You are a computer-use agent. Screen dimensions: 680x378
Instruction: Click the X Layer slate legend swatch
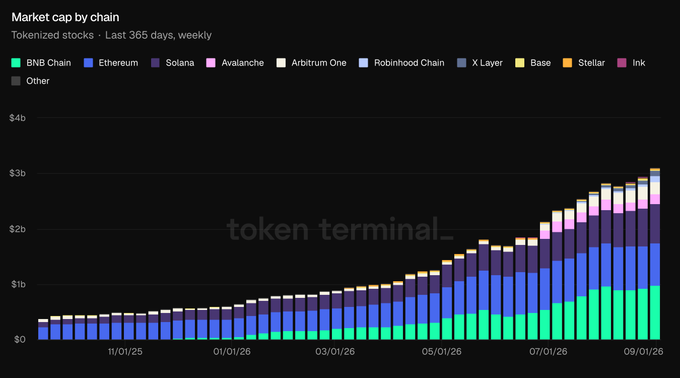click(461, 63)
